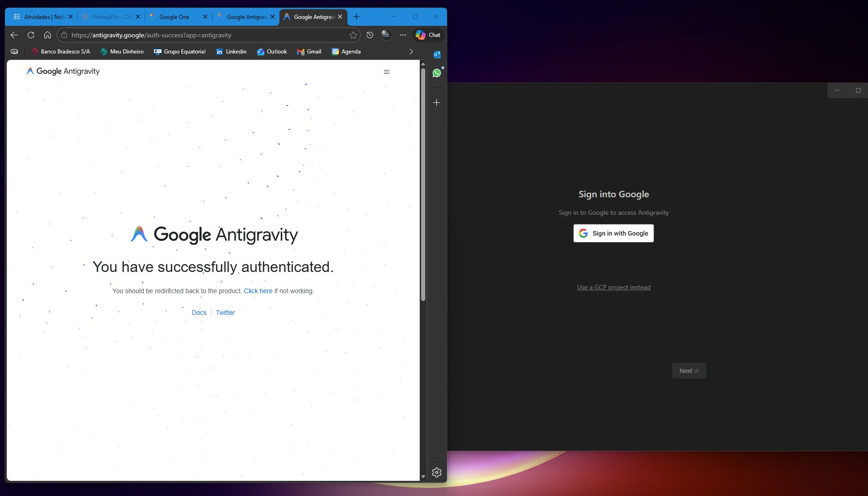868x496 pixels.
Task: Click the scrollbar down arrow
Action: (423, 477)
